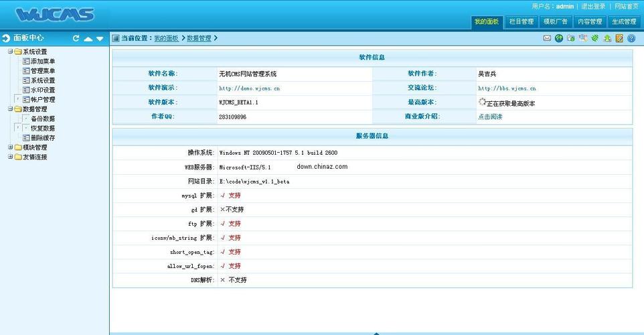This screenshot has width=644, height=335.
Task: Click the E:\code\wjcms_v1.1_beta path
Action: pyautogui.click(x=254, y=182)
